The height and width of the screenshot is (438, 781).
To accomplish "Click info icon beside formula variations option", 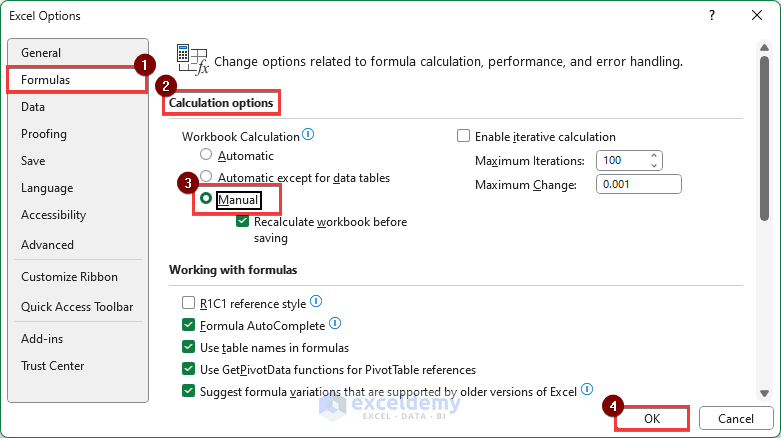I will [x=587, y=389].
